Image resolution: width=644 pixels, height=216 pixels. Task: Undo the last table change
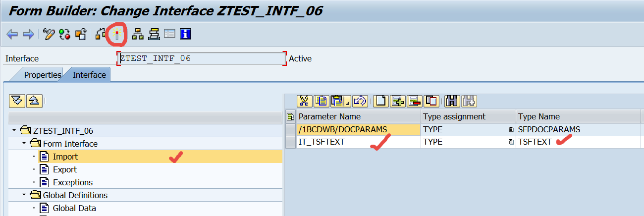(359, 101)
